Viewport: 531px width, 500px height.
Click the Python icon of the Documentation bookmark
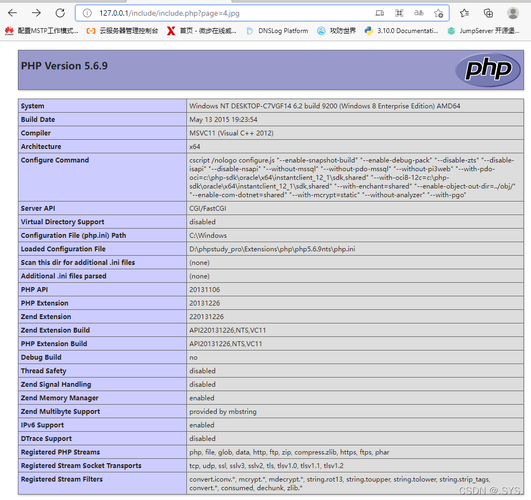368,31
